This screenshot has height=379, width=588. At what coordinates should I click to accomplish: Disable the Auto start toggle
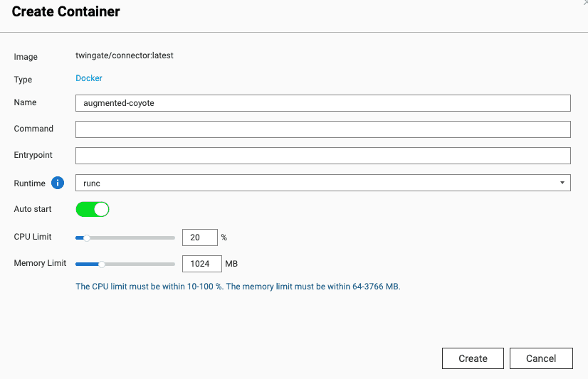point(92,209)
